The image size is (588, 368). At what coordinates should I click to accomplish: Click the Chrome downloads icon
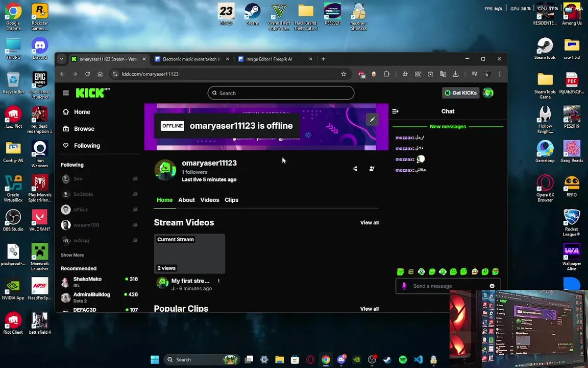tap(456, 74)
